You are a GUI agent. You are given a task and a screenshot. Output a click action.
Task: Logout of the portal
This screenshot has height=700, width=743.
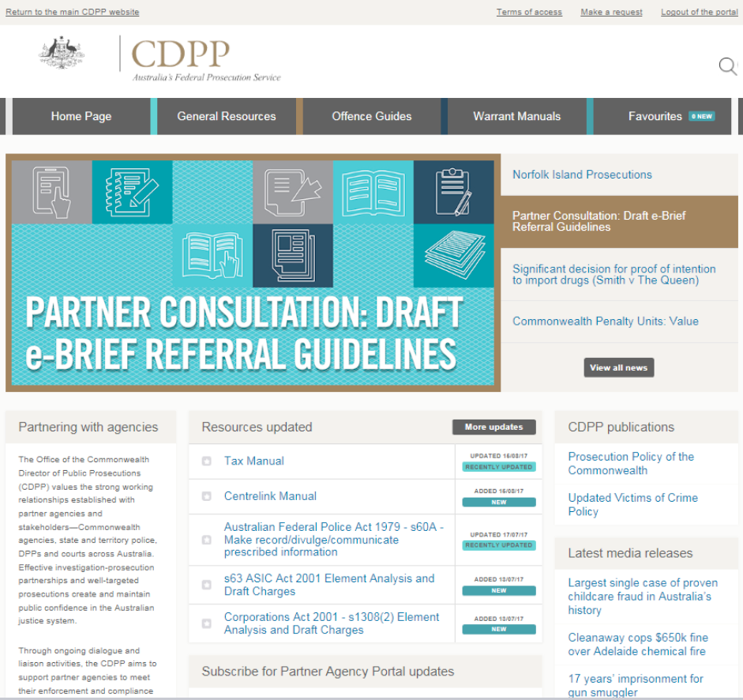[700, 12]
